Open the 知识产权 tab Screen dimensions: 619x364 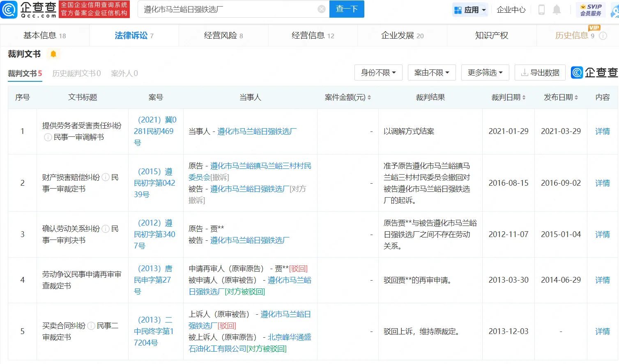[492, 36]
